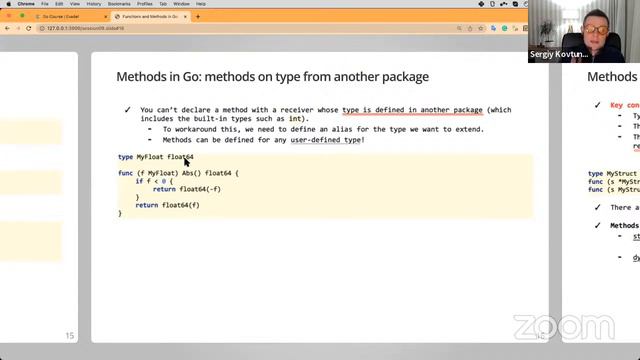Open the Edit menu
The image size is (640, 360).
pos(59,4)
